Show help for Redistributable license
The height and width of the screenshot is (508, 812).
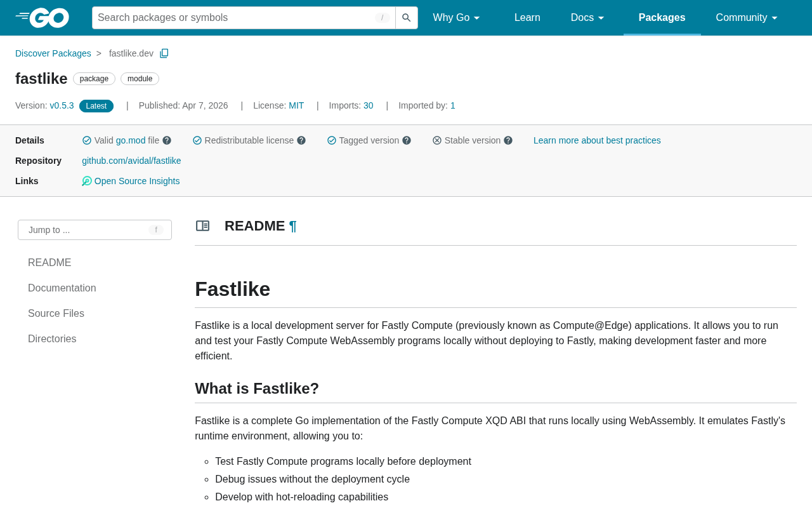[301, 140]
